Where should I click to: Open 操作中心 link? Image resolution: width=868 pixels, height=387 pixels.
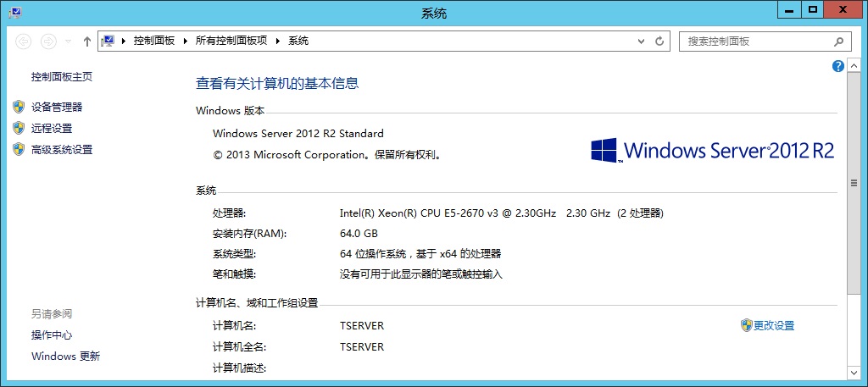(52, 335)
